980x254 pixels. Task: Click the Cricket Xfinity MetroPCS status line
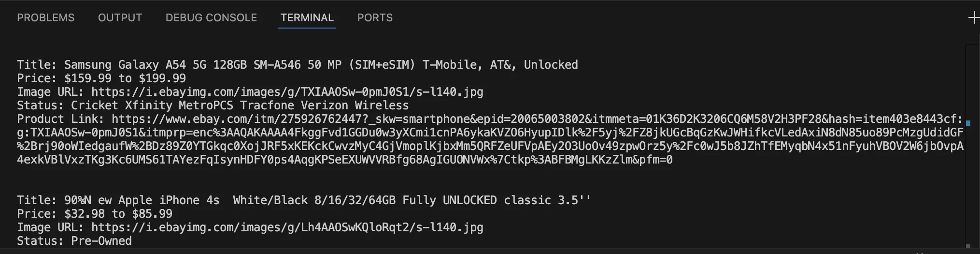[213, 105]
